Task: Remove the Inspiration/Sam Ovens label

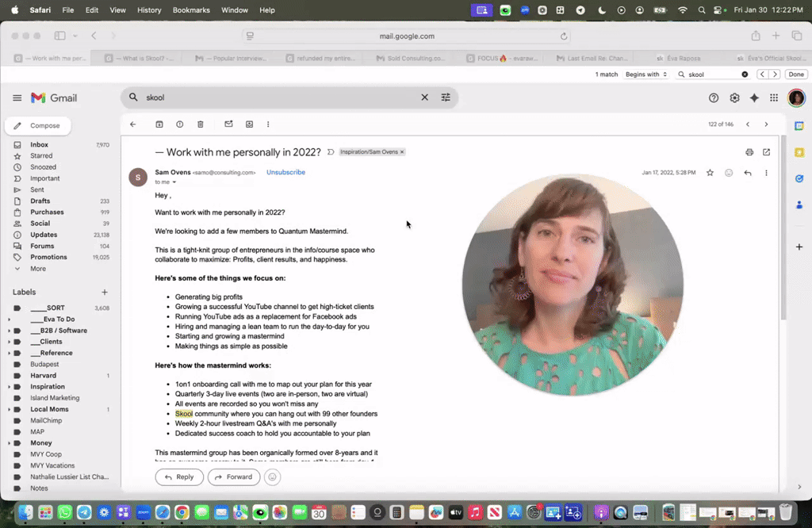Action: coord(402,152)
